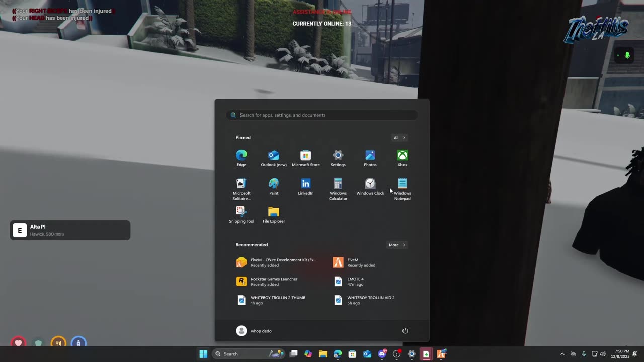Open Windows Clock app
Screen dimensions: 644x362
(x=370, y=186)
